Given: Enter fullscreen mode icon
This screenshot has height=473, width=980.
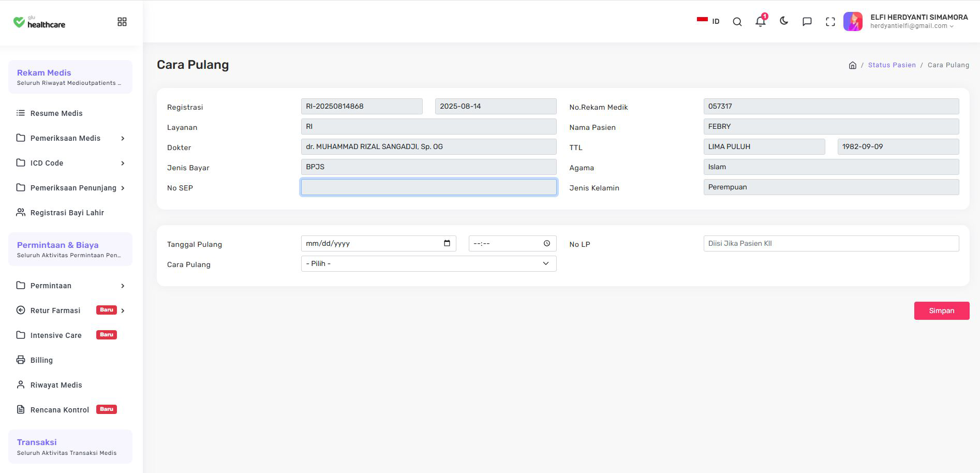Looking at the screenshot, I should click(x=830, y=22).
